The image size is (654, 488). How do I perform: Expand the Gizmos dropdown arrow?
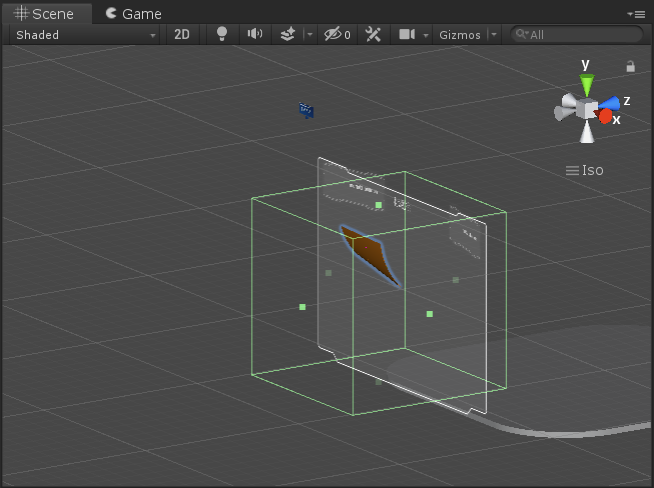493,34
